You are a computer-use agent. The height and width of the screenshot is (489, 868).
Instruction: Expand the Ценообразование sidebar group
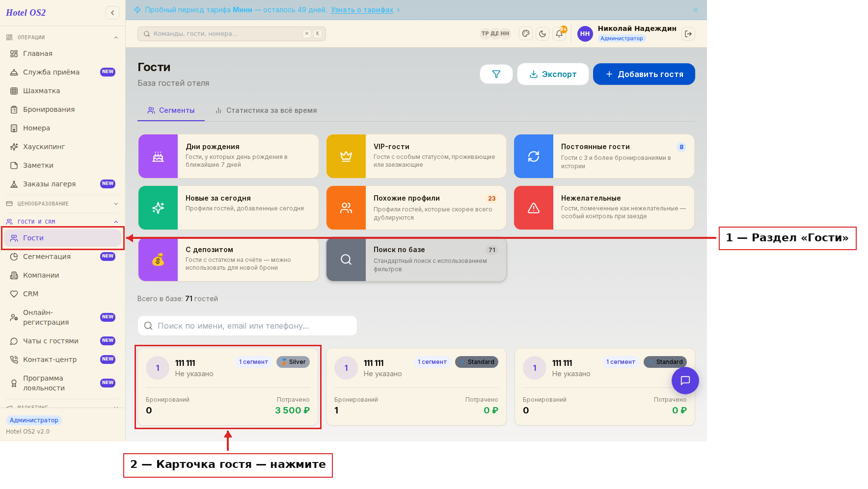tap(63, 204)
